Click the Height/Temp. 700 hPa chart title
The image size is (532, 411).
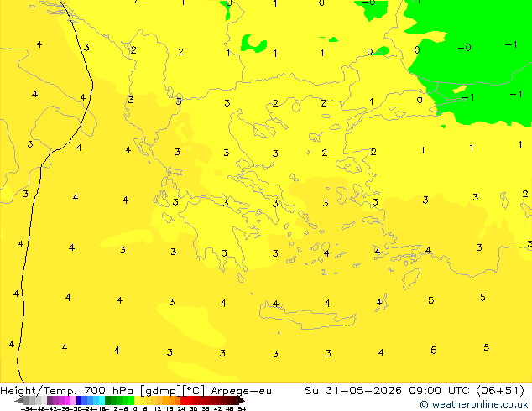tap(68, 391)
